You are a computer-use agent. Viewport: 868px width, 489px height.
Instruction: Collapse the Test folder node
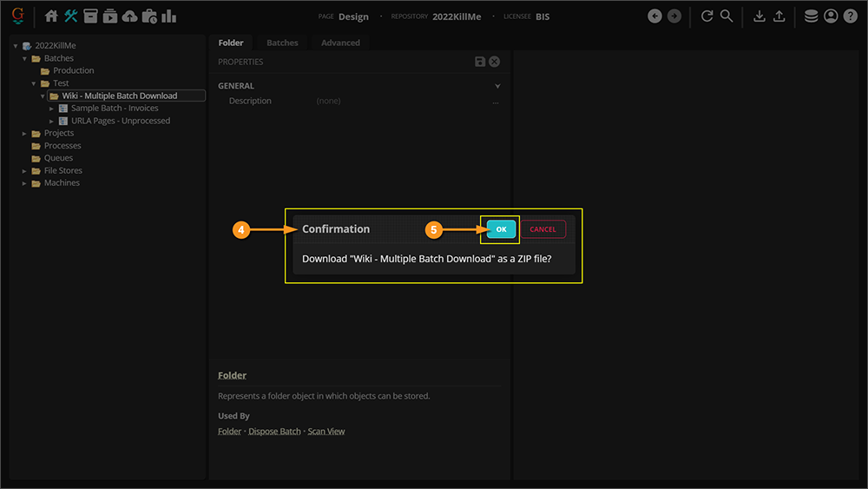coord(34,83)
